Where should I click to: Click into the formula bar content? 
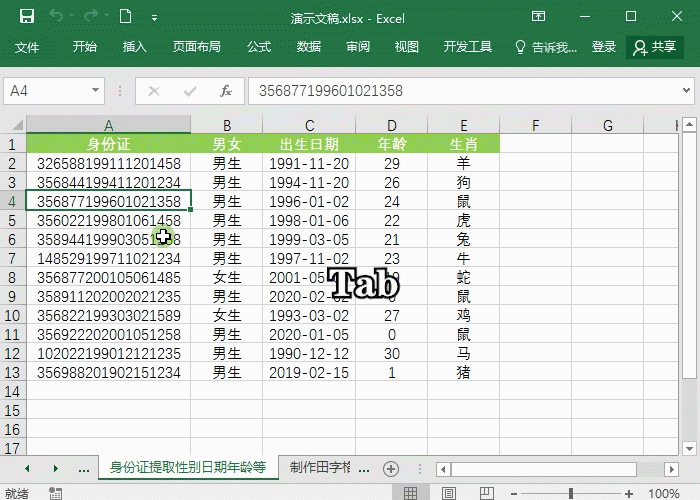(x=464, y=91)
